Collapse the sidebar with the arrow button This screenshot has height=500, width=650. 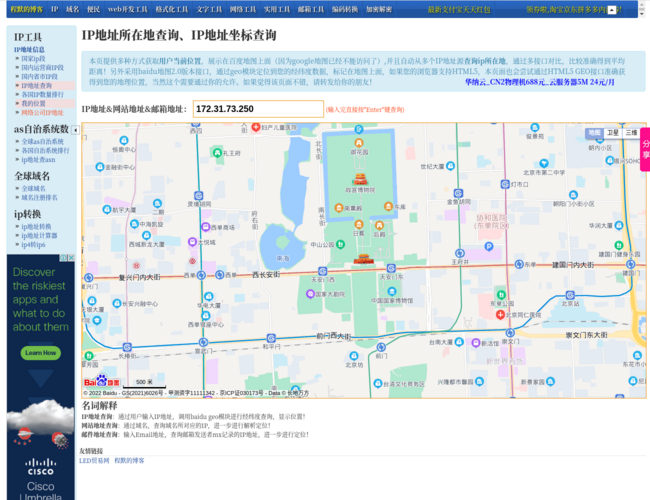coord(76,130)
